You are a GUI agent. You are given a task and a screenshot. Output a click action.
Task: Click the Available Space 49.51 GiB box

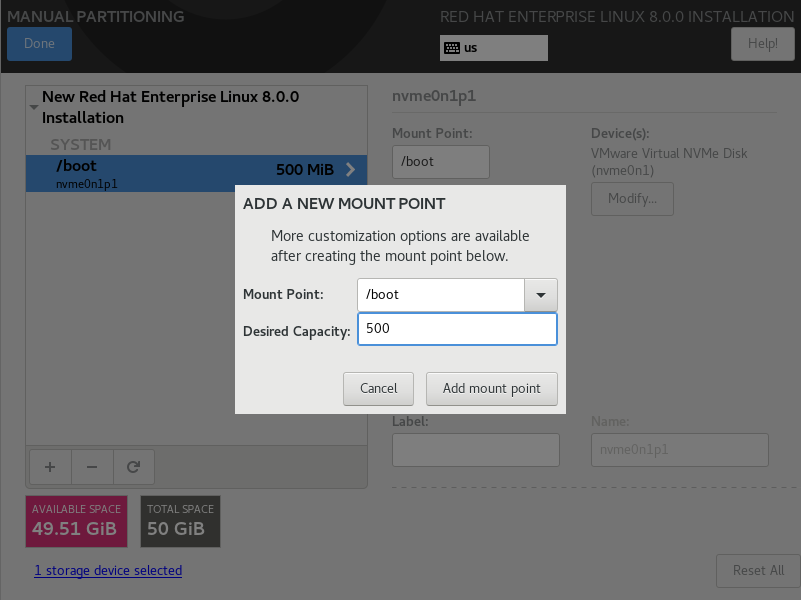(77, 521)
